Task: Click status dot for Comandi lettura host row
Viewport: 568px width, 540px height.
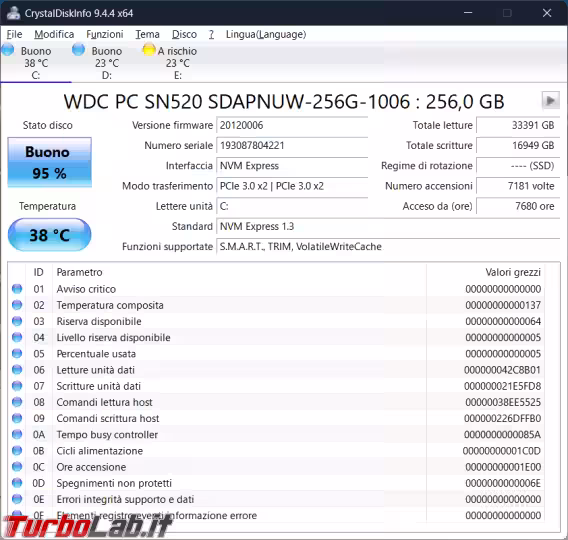Action: pyautogui.click(x=17, y=402)
